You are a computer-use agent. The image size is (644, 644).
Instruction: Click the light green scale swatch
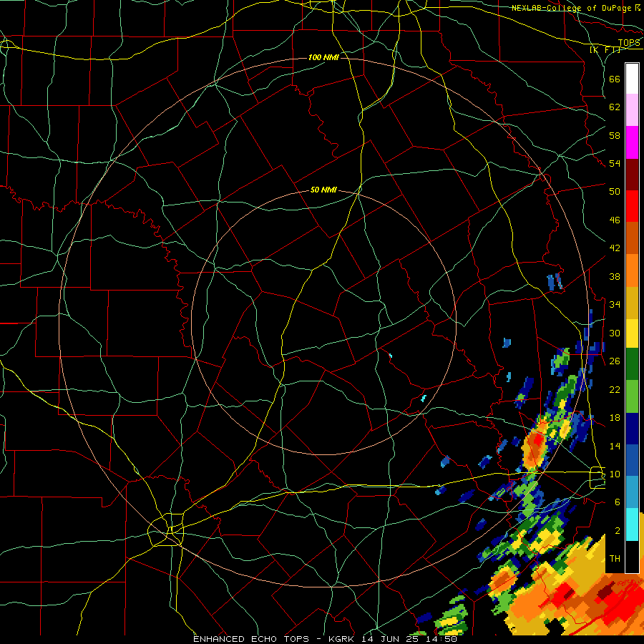(632, 396)
